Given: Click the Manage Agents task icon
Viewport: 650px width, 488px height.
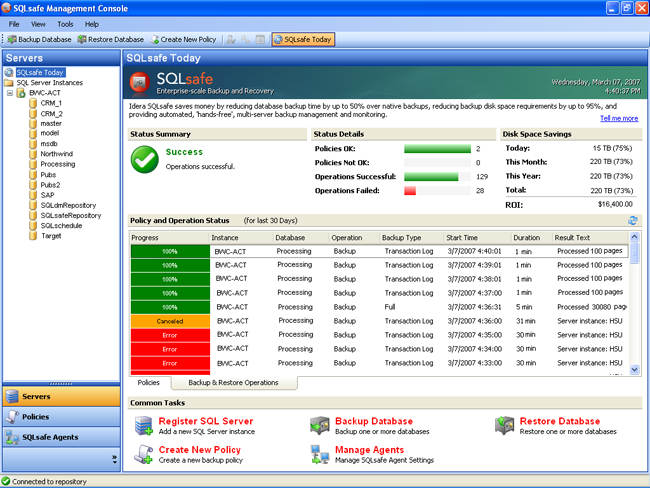Looking at the screenshot, I should click(320, 454).
